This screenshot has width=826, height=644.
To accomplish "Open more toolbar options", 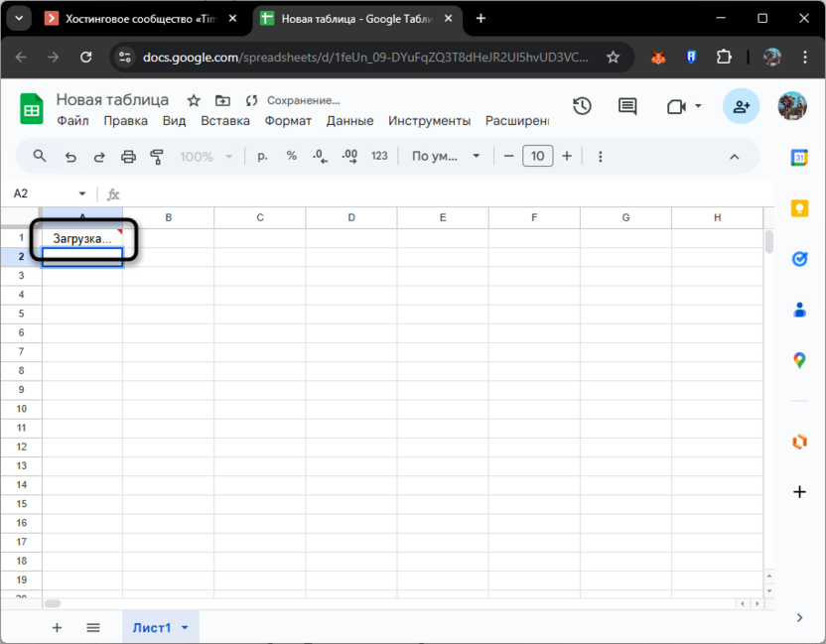I will point(600,157).
